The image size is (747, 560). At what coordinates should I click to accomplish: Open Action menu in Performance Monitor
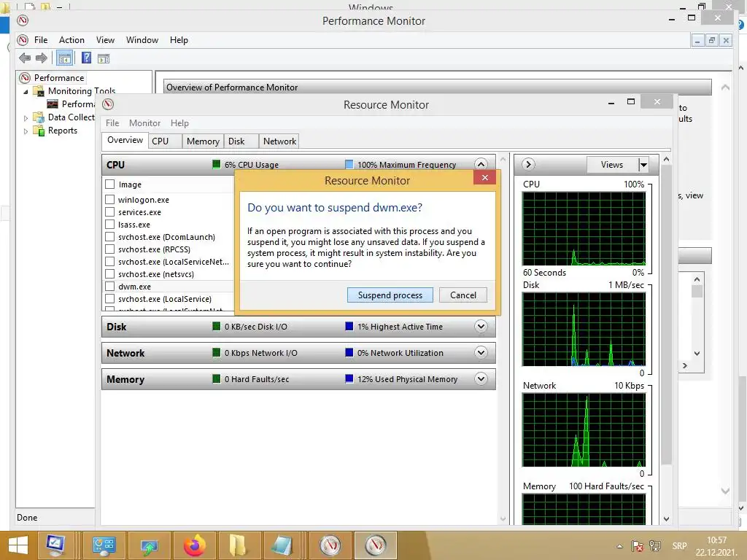pos(71,40)
